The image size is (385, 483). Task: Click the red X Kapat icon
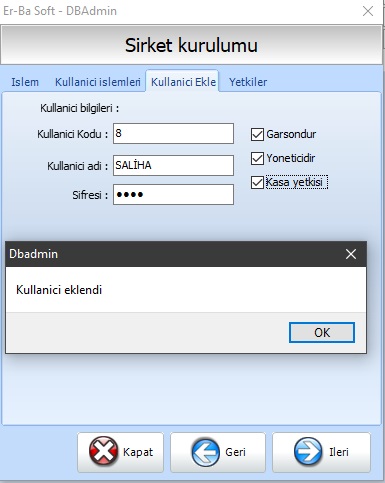pos(103,451)
